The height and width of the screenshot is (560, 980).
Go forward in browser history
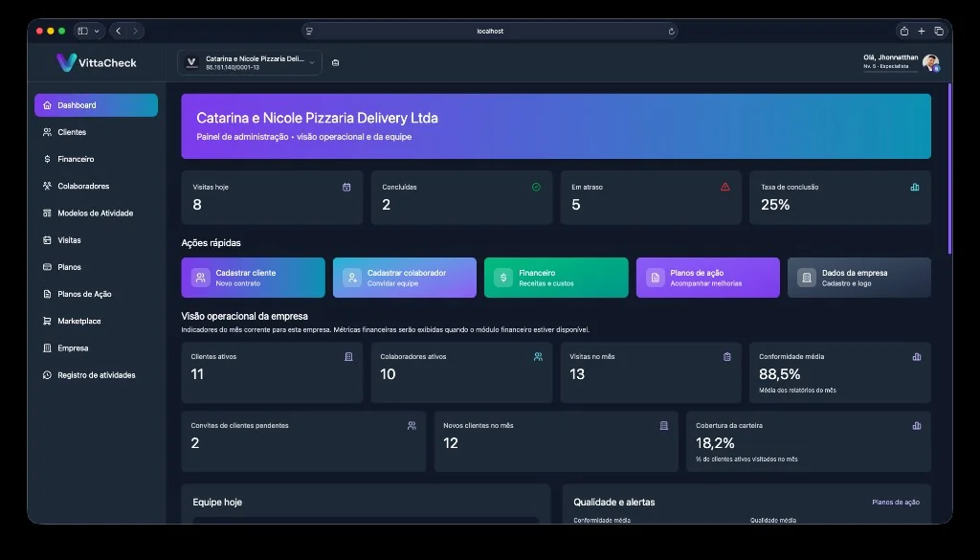tap(136, 32)
